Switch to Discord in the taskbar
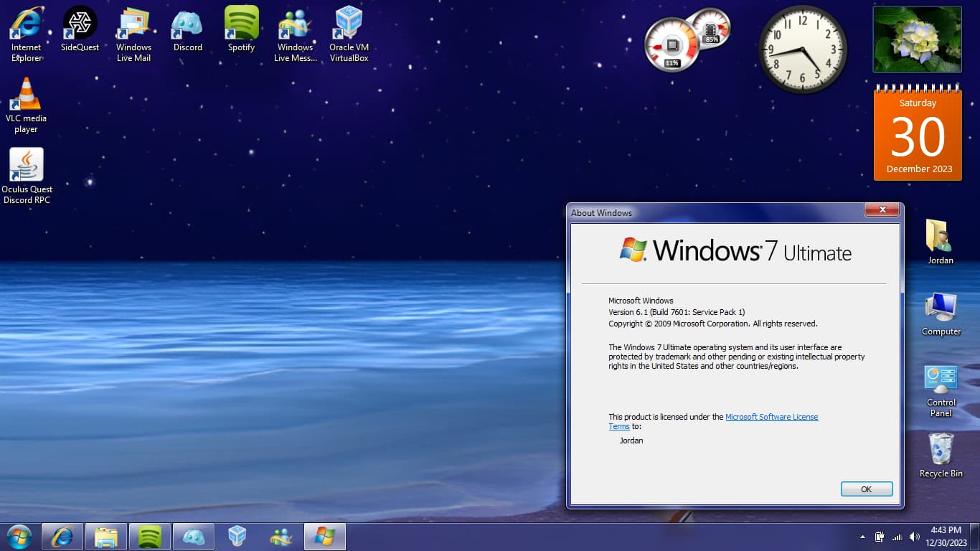980x551 pixels. pyautogui.click(x=194, y=537)
